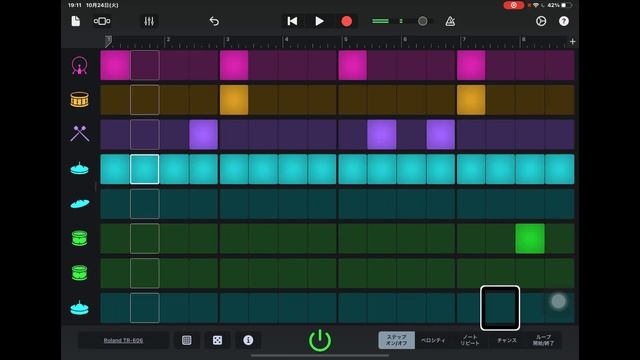
Task: Open the help question mark
Action: click(x=564, y=21)
